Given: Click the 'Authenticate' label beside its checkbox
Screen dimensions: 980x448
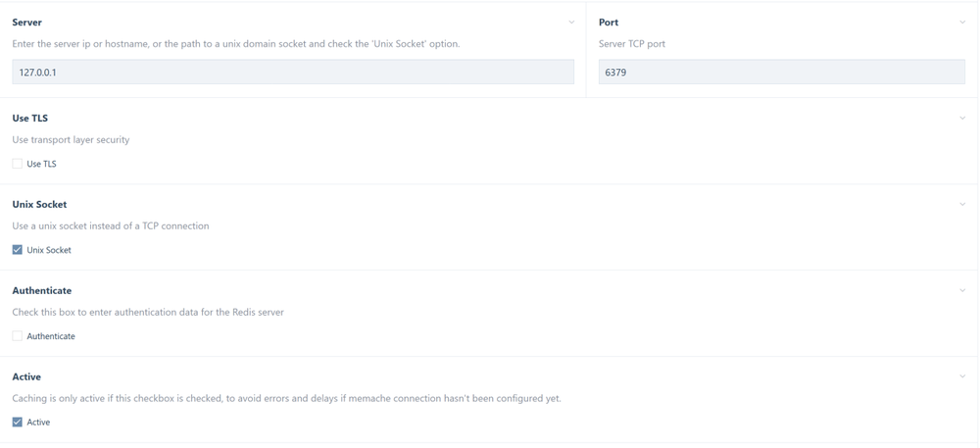Looking at the screenshot, I should pos(51,336).
